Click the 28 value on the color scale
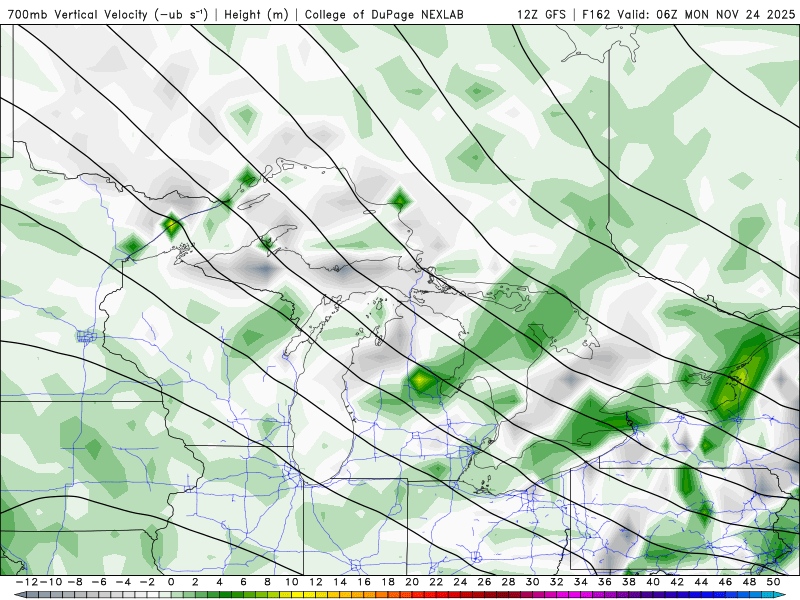The width and height of the screenshot is (800, 600). (x=509, y=582)
